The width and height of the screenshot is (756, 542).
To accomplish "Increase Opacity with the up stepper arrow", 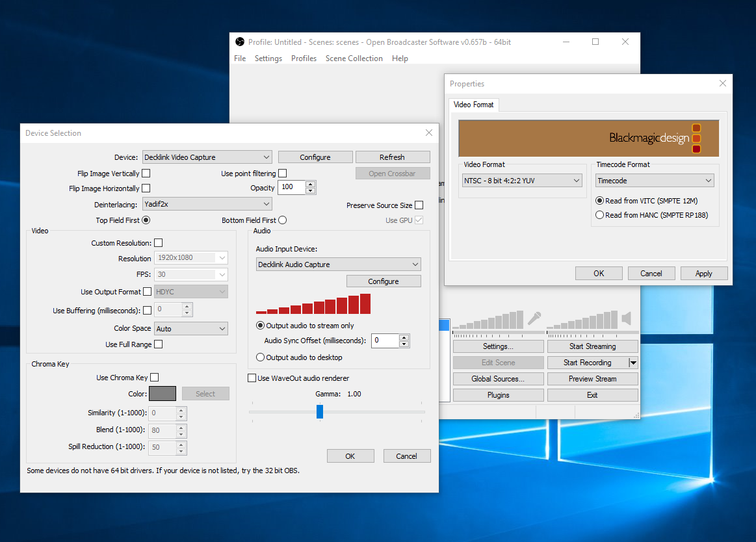I will click(311, 184).
